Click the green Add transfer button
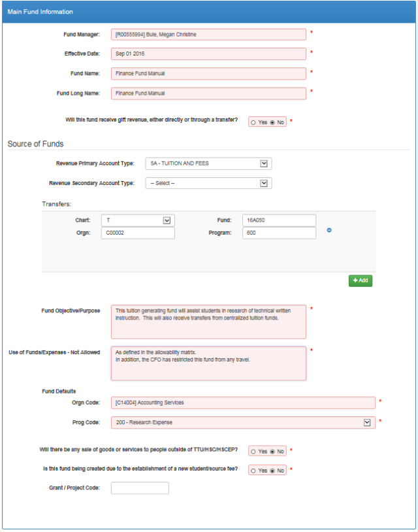 pyautogui.click(x=361, y=280)
